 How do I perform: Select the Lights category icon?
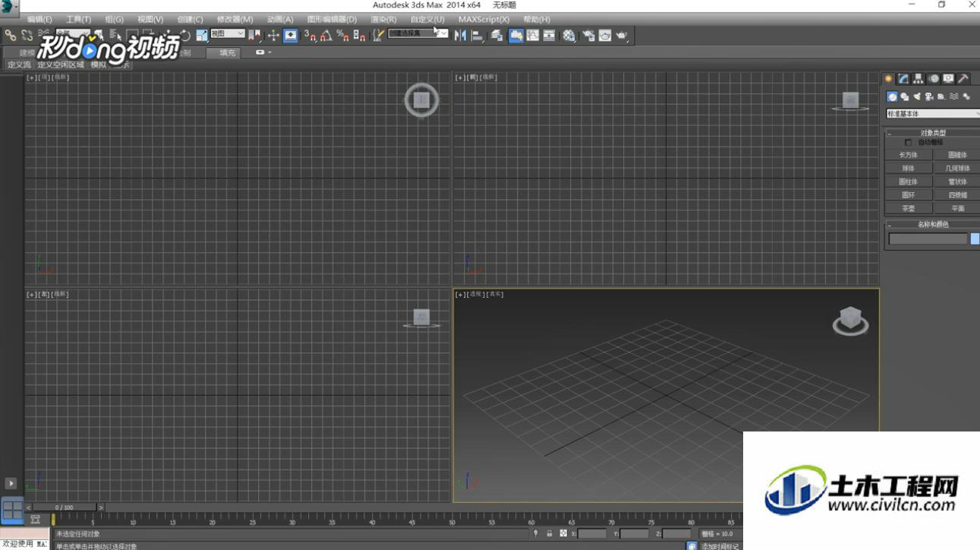point(917,96)
